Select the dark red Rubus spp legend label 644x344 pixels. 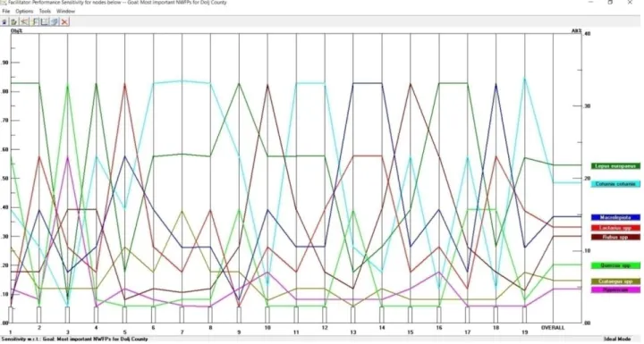click(x=615, y=238)
